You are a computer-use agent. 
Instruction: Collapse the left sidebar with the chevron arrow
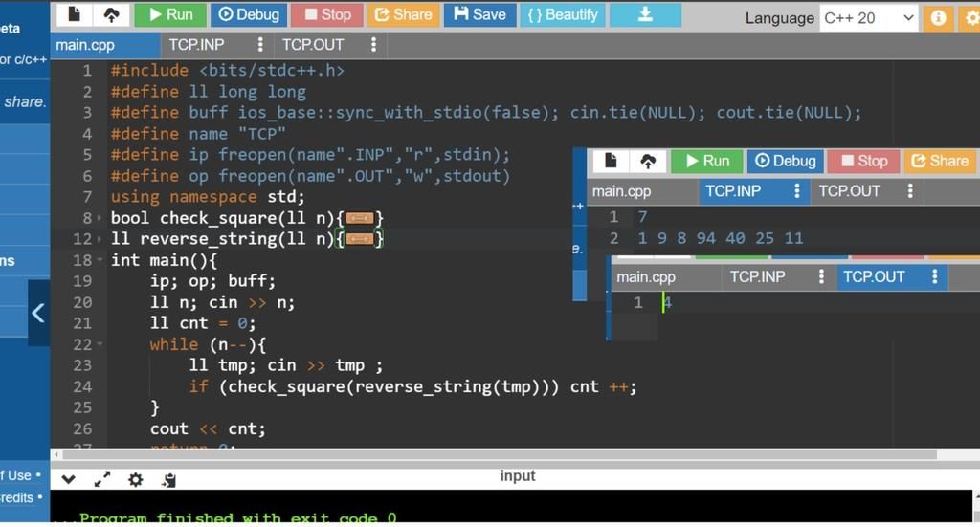pyautogui.click(x=38, y=313)
